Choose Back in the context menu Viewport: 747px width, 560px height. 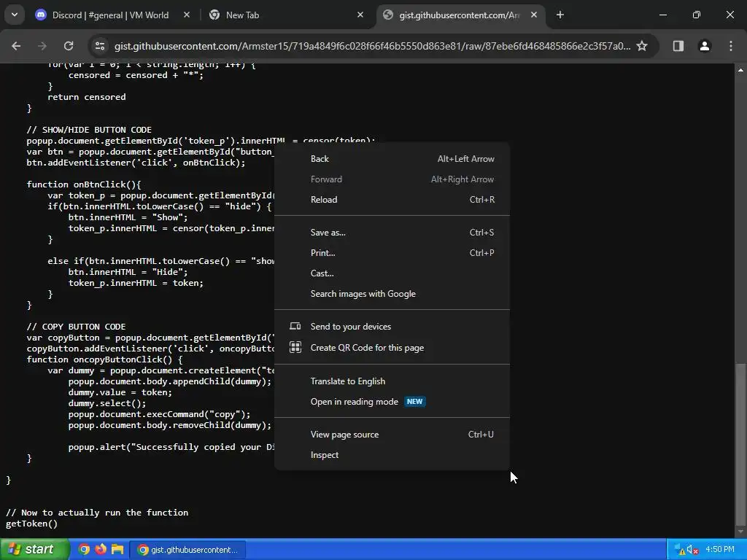point(392,159)
